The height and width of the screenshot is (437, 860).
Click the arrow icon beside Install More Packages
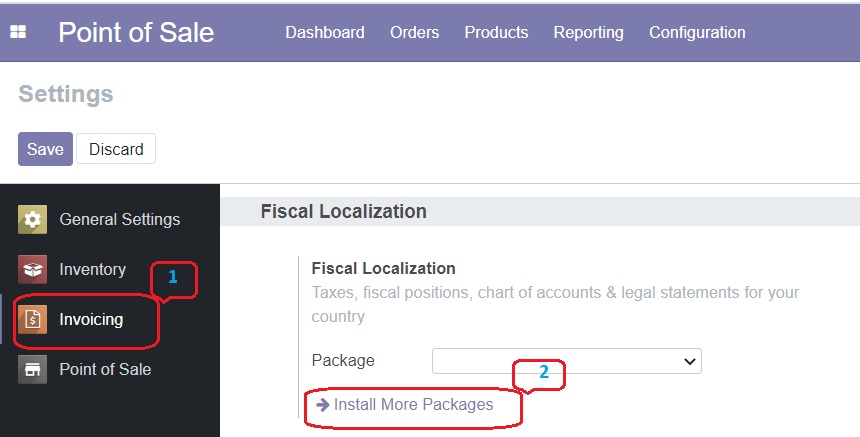click(x=323, y=405)
